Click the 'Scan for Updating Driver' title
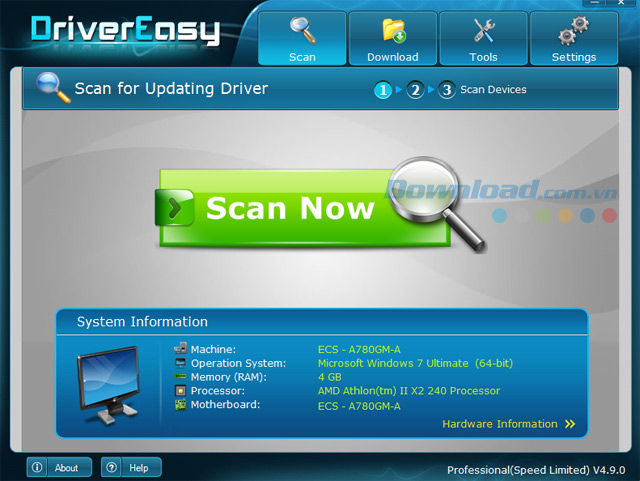Image resolution: width=640 pixels, height=481 pixels. click(x=171, y=89)
